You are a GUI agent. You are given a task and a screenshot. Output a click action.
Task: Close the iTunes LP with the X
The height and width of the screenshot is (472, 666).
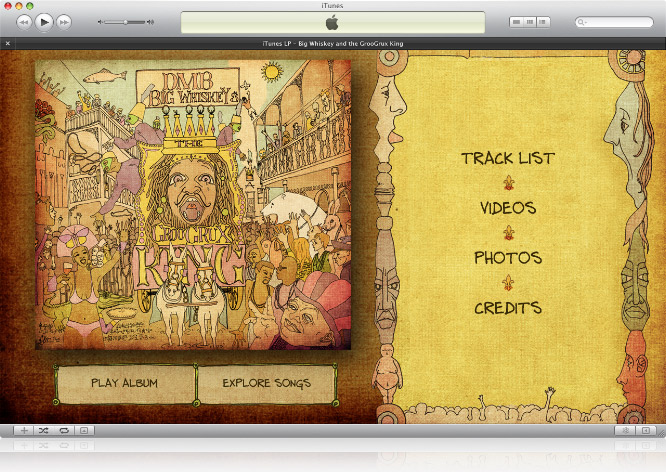[x=8, y=43]
